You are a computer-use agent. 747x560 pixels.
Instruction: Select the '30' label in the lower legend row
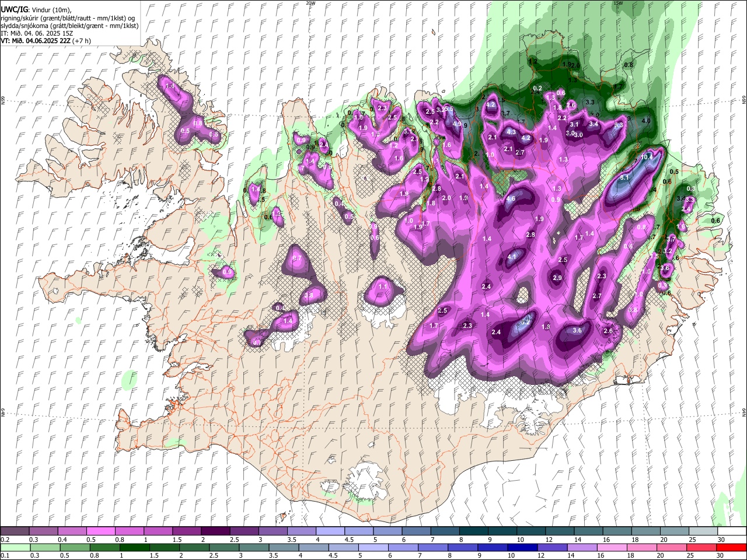[721, 555]
